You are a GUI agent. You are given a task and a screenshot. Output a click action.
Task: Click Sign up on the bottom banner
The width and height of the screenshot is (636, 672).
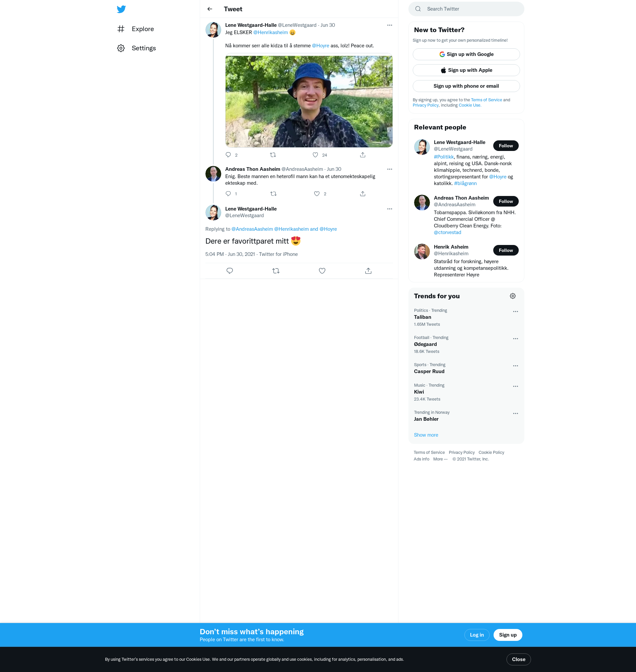pyautogui.click(x=507, y=635)
